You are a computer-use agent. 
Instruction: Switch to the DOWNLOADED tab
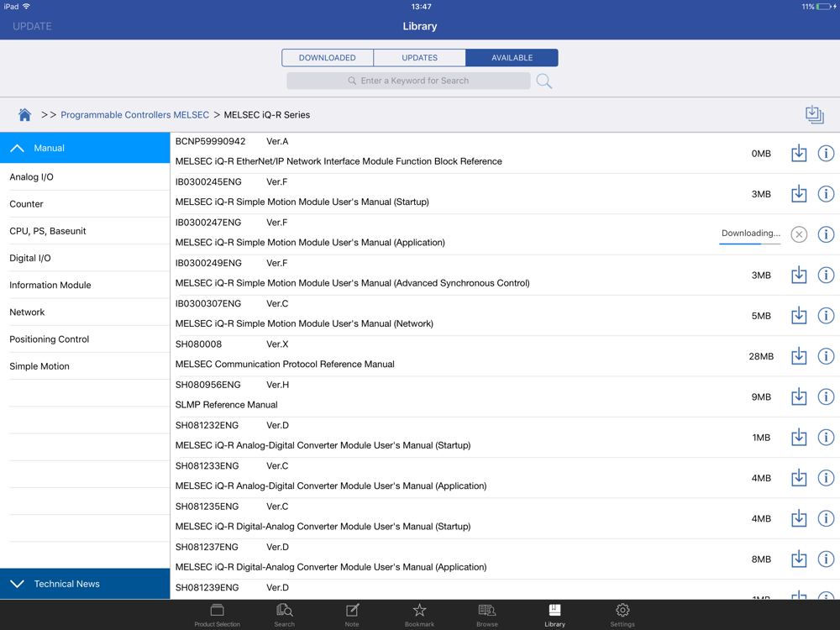[x=328, y=58]
